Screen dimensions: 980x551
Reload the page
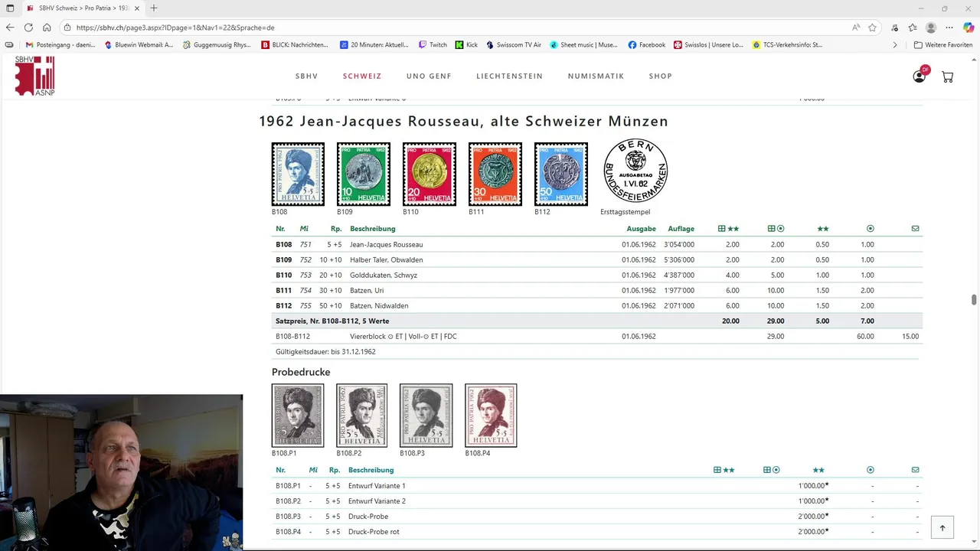tap(28, 28)
